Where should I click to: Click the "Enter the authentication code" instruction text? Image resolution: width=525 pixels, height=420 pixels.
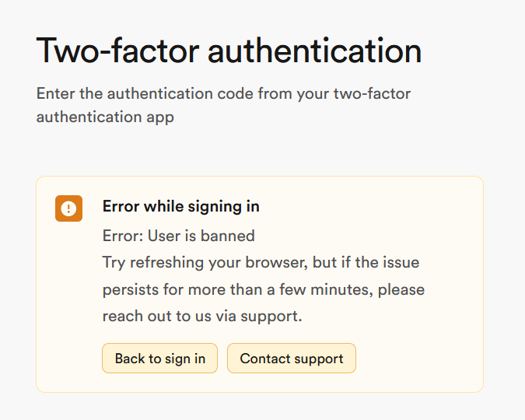223,94
